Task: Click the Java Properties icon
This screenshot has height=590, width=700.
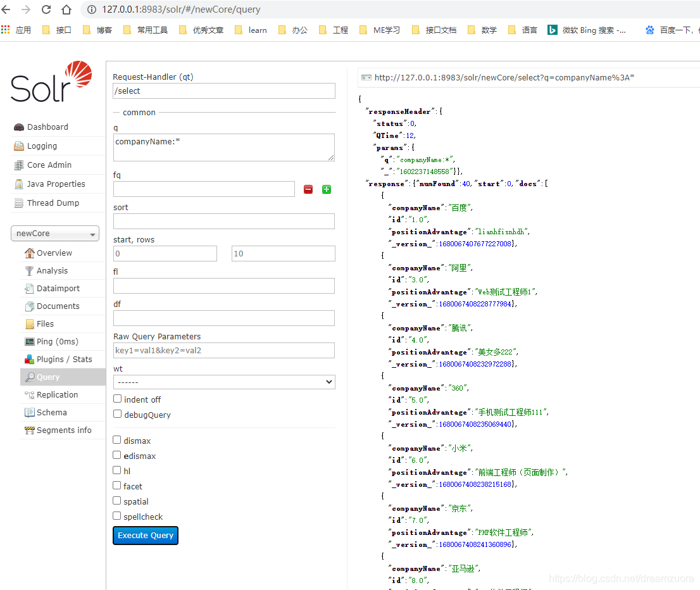Action: coord(19,184)
